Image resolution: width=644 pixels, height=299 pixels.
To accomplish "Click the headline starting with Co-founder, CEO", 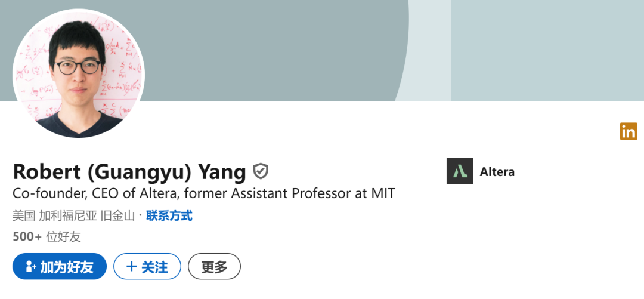I will coord(203,193).
